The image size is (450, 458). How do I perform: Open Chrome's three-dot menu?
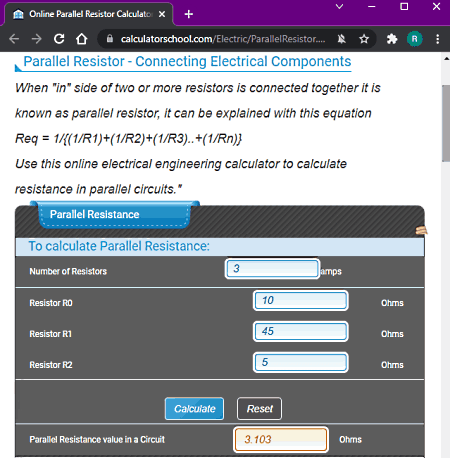click(438, 39)
